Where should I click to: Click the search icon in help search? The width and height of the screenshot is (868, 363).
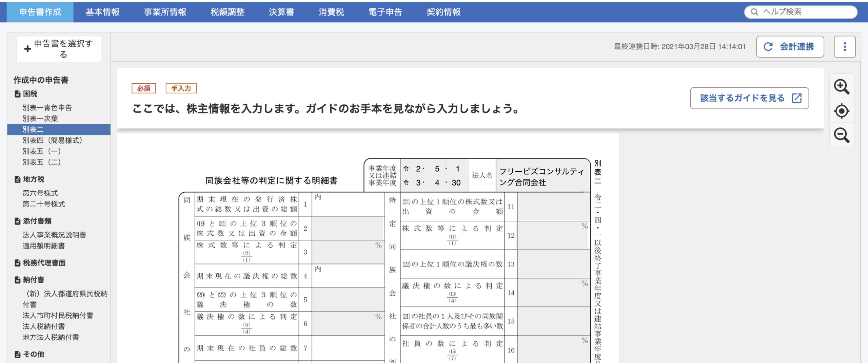click(x=754, y=12)
